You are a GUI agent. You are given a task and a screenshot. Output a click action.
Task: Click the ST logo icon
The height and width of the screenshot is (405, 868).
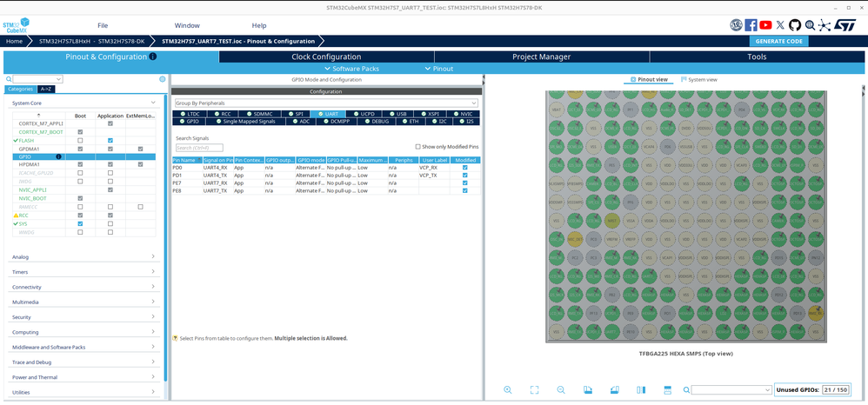845,25
